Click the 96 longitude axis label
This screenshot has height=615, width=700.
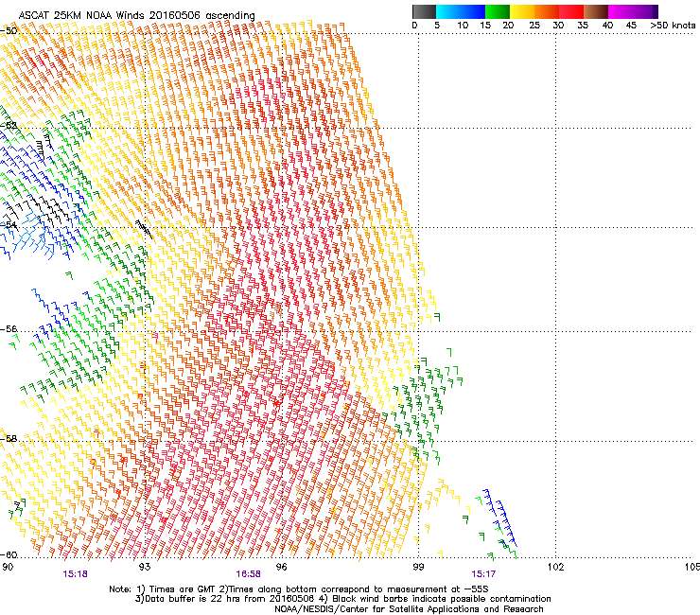pyautogui.click(x=281, y=567)
